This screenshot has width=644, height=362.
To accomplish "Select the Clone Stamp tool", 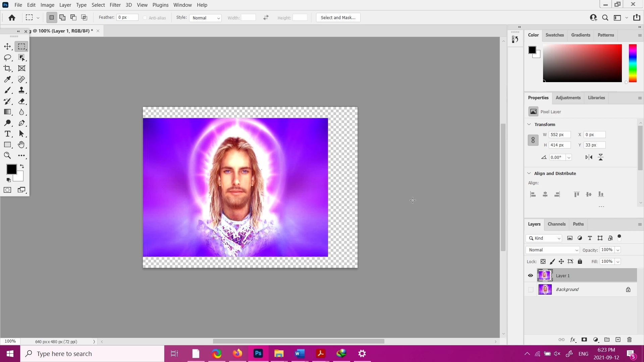I will point(21,90).
